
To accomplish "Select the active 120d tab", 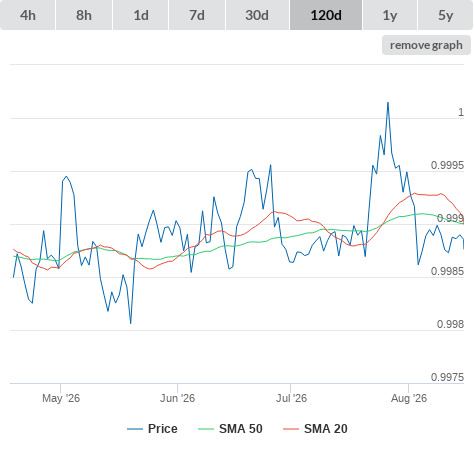I will 326,15.
